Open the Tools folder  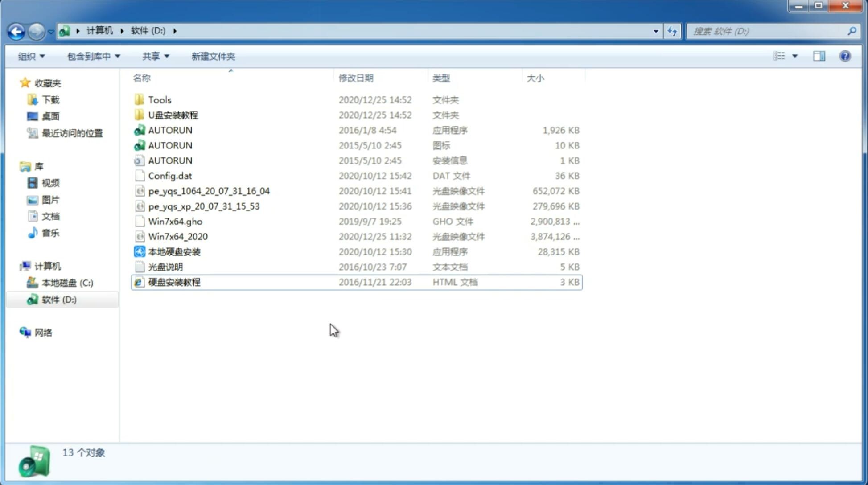click(x=159, y=99)
